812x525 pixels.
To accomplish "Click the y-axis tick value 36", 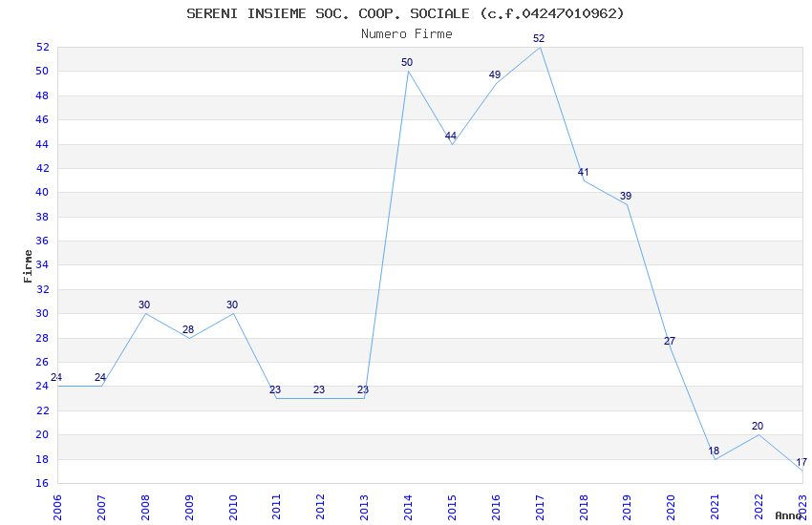I will (x=42, y=241).
